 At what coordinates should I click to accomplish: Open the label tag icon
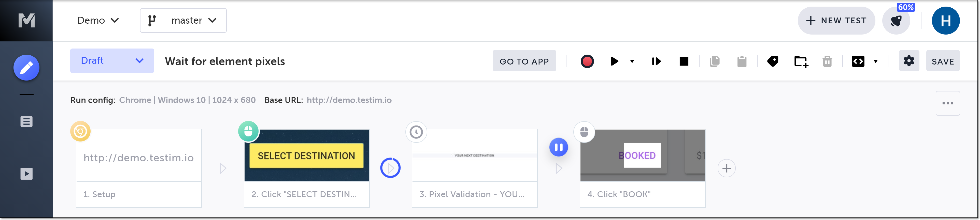(773, 61)
